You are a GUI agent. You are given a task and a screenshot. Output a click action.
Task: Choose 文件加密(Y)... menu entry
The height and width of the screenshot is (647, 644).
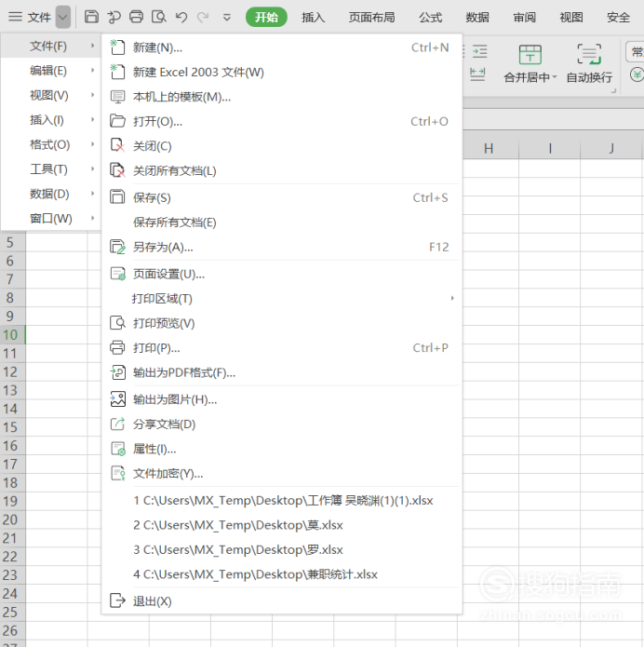(x=282, y=473)
